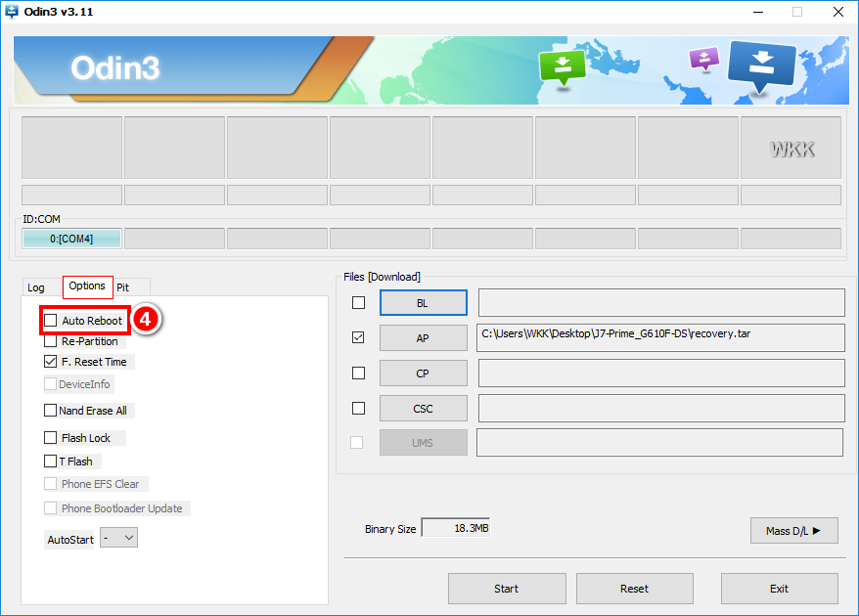This screenshot has width=859, height=616.
Task: Click the CSC file browse button
Action: pos(423,409)
